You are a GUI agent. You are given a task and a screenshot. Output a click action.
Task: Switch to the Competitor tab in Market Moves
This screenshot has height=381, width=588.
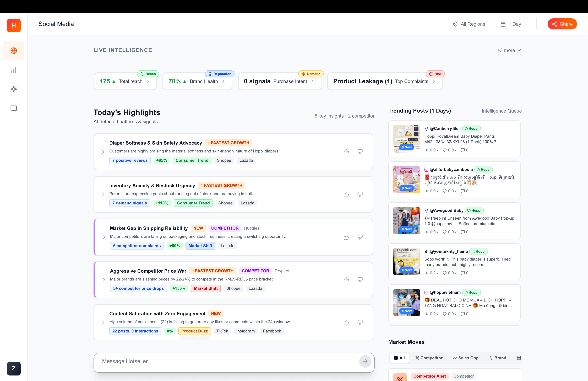coord(429,358)
